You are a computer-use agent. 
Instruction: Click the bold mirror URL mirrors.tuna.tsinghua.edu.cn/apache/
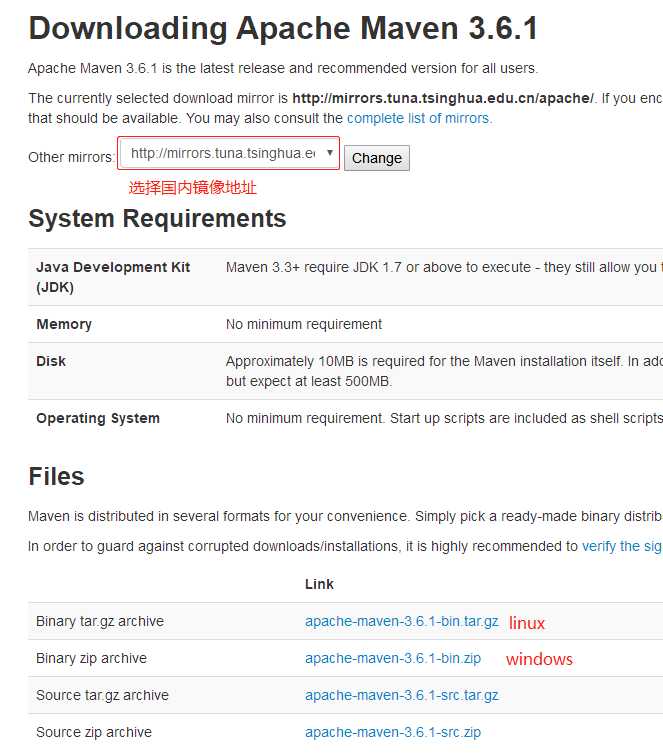443,98
